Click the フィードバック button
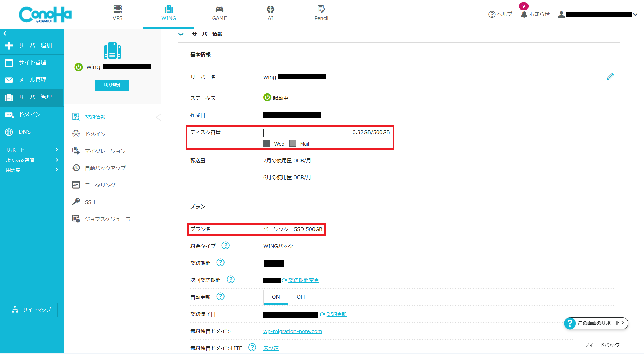This screenshot has height=354, width=644. click(x=602, y=345)
